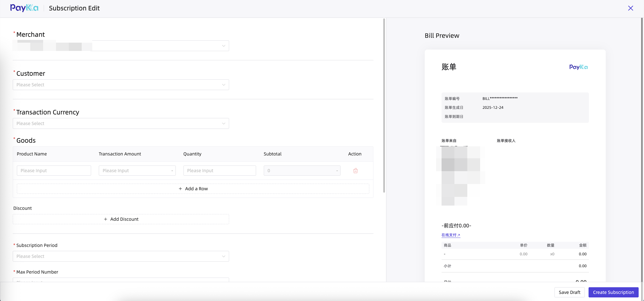The image size is (644, 301).
Task: Click plus icon beside Add Discount
Action: (x=106, y=219)
